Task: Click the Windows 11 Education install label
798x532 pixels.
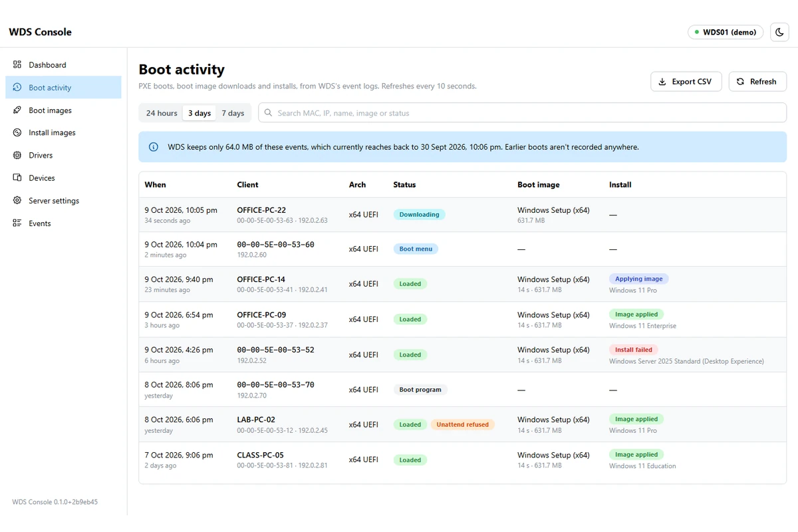Action: coord(642,466)
